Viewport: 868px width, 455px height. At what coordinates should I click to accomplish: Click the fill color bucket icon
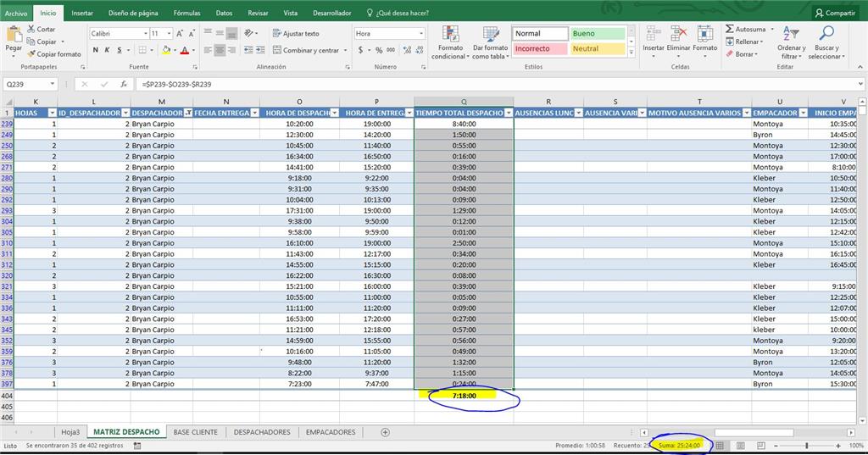tap(166, 50)
